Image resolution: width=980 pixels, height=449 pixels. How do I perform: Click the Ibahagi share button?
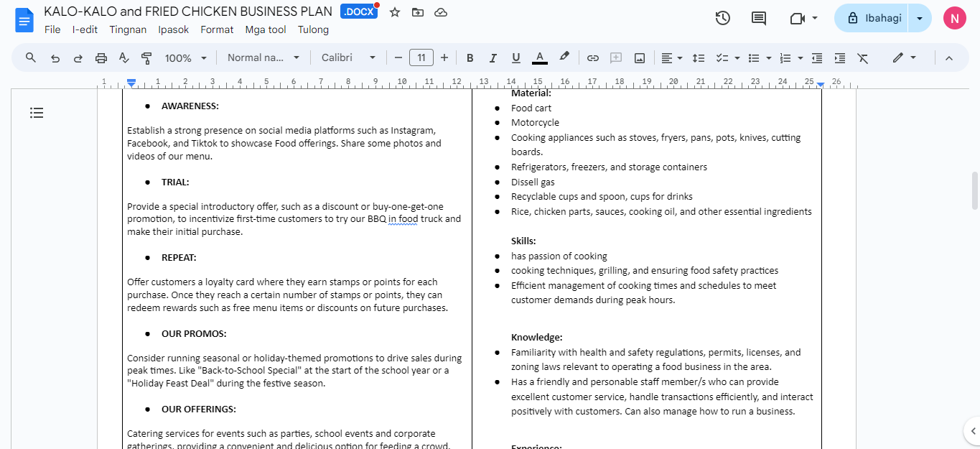pyautogui.click(x=872, y=18)
